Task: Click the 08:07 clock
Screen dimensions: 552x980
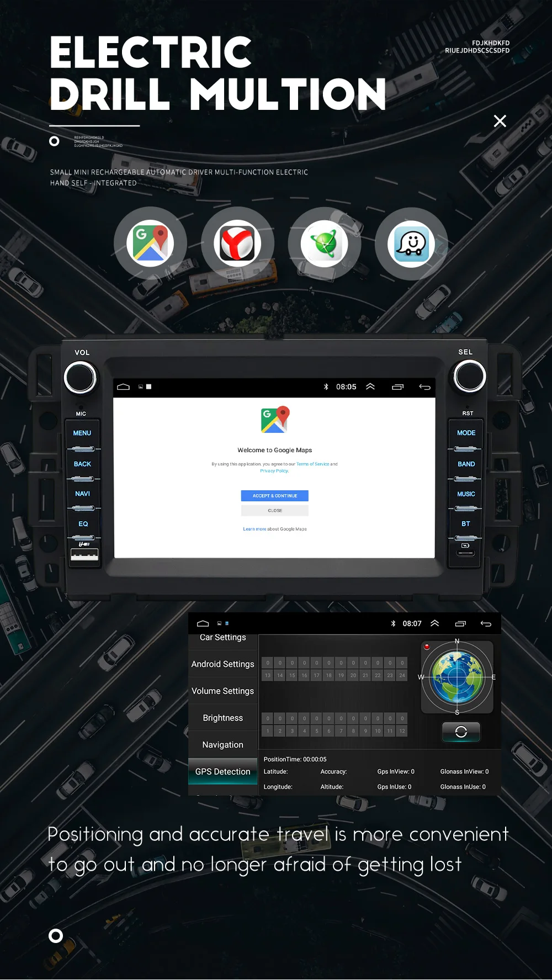Action: point(412,623)
